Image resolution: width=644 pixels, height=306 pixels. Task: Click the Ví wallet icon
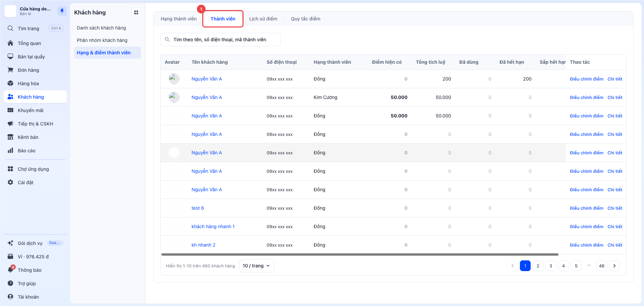click(10, 257)
